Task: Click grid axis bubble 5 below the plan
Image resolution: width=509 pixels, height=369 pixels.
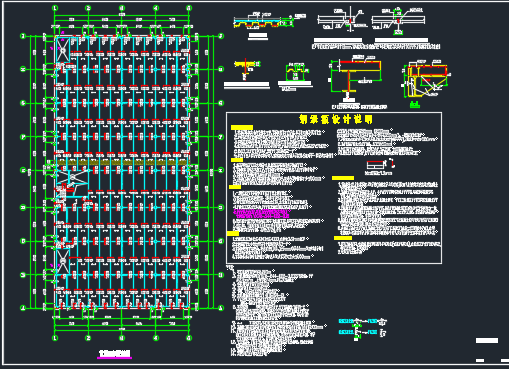Action: point(189,338)
